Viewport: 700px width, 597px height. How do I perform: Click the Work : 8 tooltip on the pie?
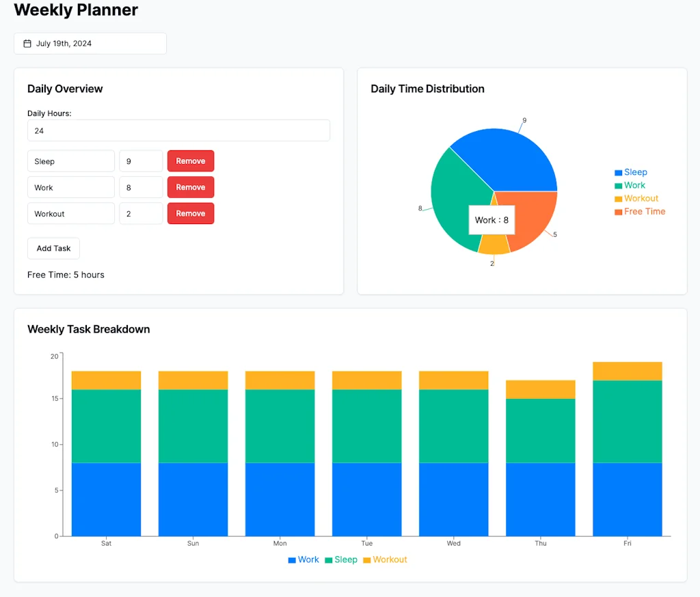click(x=492, y=220)
